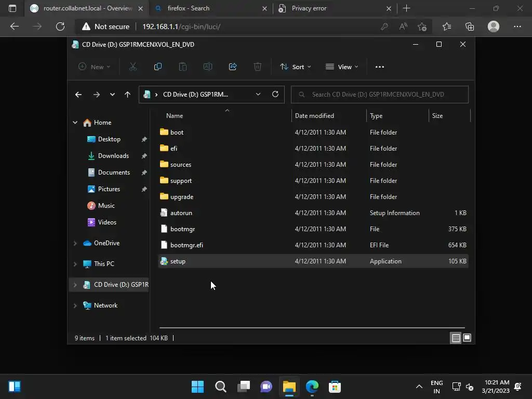The height and width of the screenshot is (399, 532).
Task: Reload the browser page
Action: 60,26
